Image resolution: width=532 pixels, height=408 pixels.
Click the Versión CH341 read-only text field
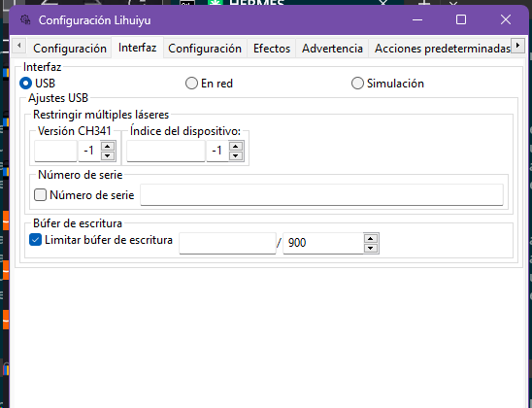(55, 151)
